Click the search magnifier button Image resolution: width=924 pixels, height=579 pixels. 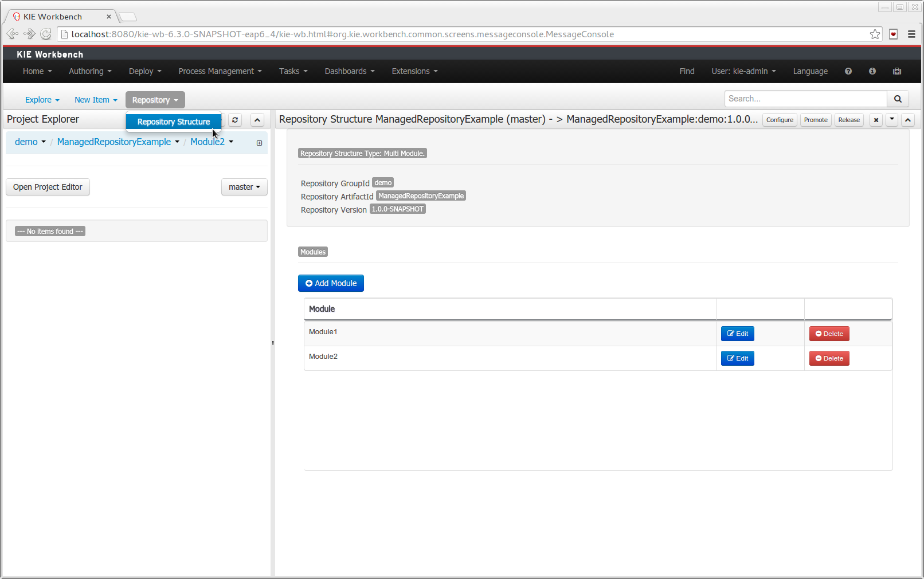(897, 99)
